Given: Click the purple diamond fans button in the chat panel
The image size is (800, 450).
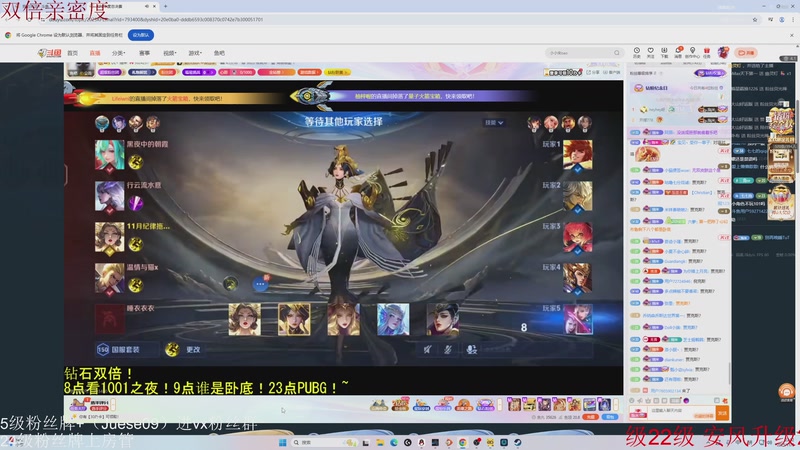Looking at the screenshot, I should point(710,73).
